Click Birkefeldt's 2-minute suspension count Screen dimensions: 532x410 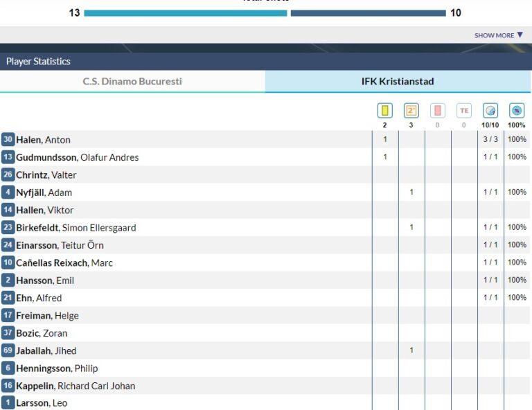click(x=411, y=227)
